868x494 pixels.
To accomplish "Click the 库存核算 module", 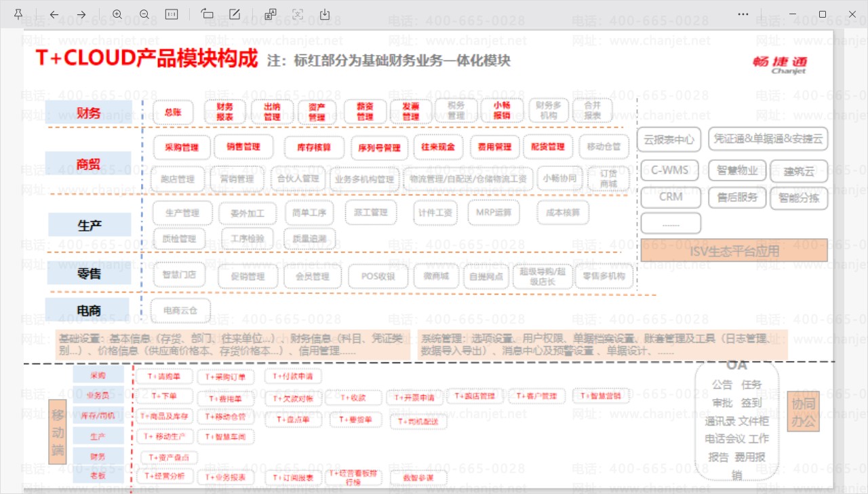I will (x=314, y=147).
